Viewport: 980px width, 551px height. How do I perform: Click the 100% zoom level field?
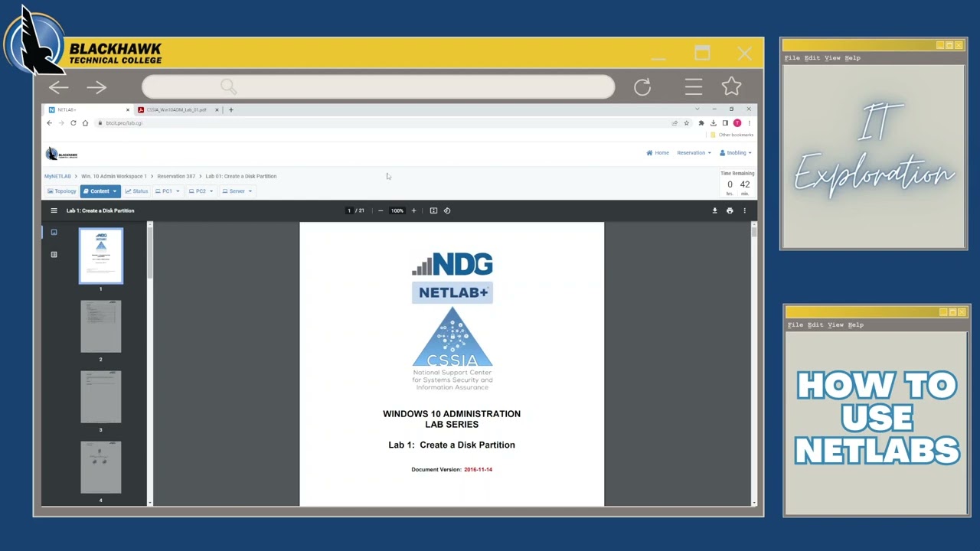pos(397,210)
